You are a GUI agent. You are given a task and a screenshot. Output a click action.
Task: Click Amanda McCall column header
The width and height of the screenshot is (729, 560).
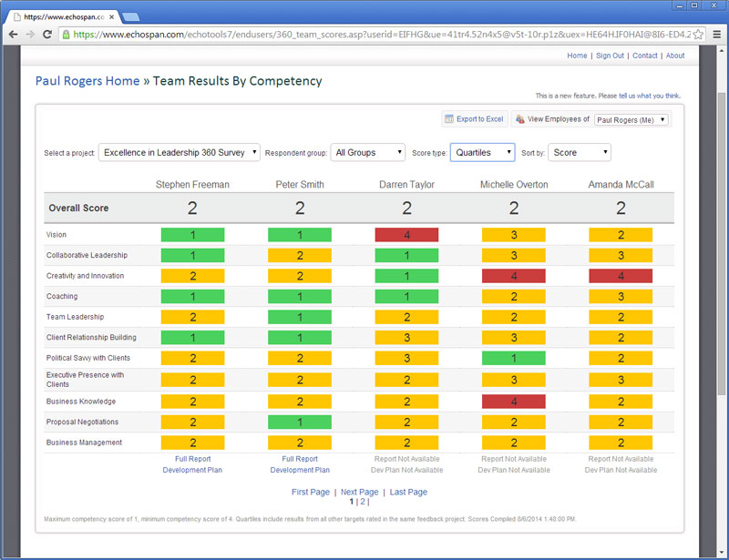pyautogui.click(x=621, y=185)
